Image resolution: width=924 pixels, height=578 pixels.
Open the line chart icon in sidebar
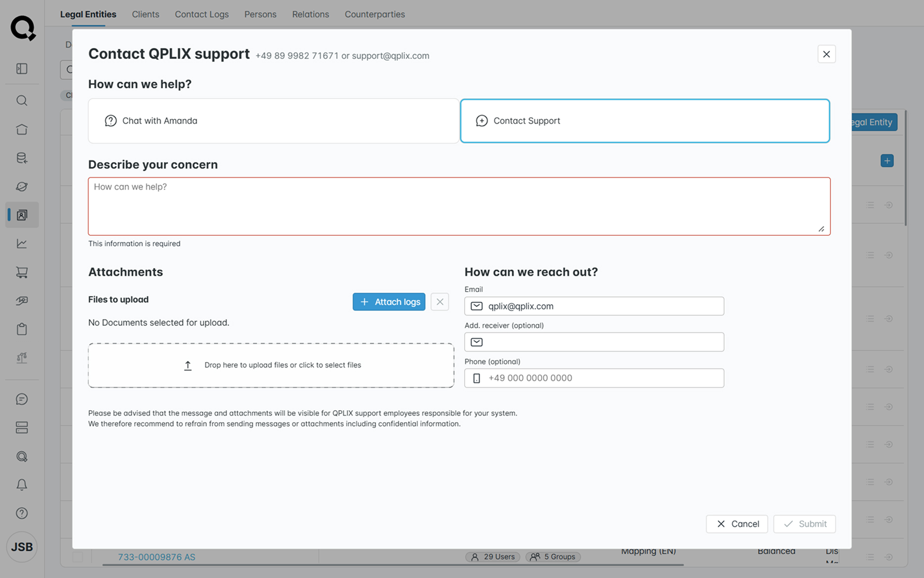[x=22, y=244]
